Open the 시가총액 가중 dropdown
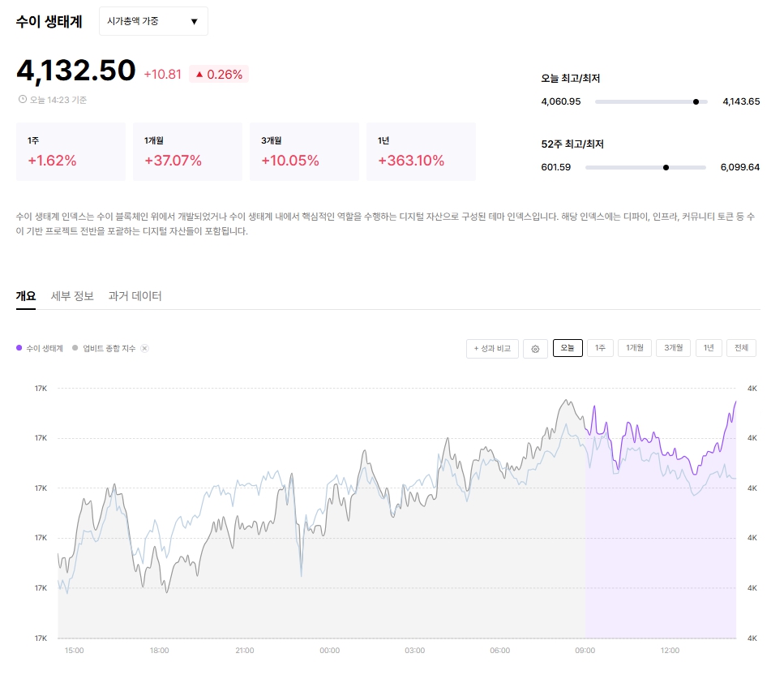 click(x=153, y=21)
